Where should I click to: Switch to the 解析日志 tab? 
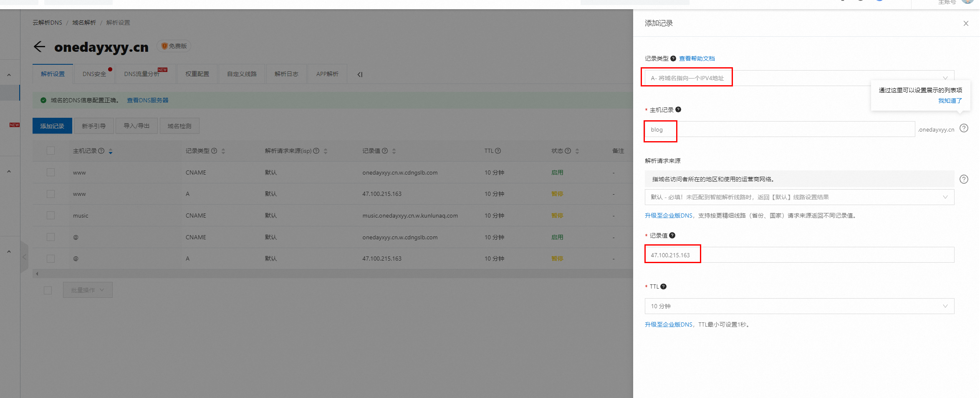point(286,74)
